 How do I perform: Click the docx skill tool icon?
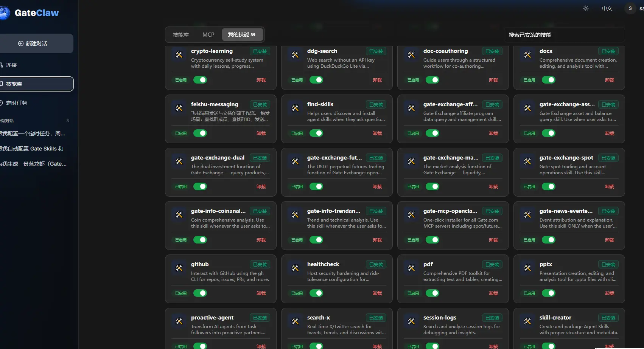[527, 55]
